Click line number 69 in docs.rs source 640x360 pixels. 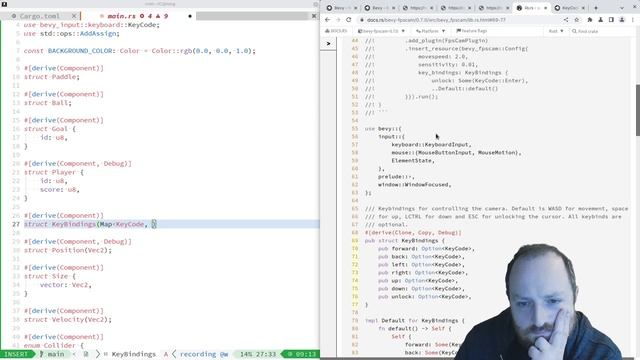pos(355,240)
